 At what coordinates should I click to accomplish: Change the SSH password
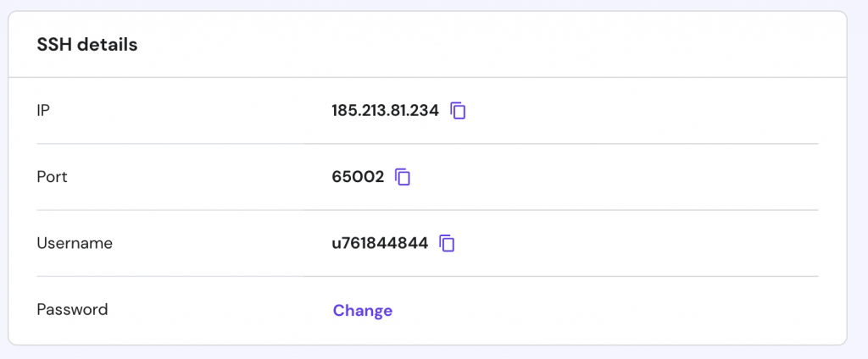[362, 310]
